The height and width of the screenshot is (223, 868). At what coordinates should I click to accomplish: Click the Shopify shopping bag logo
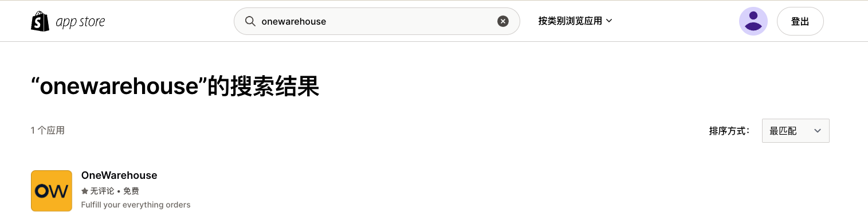(40, 22)
